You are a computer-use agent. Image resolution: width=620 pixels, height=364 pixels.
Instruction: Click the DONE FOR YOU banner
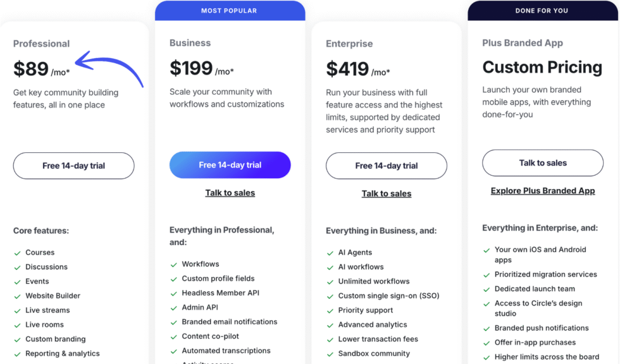542,10
